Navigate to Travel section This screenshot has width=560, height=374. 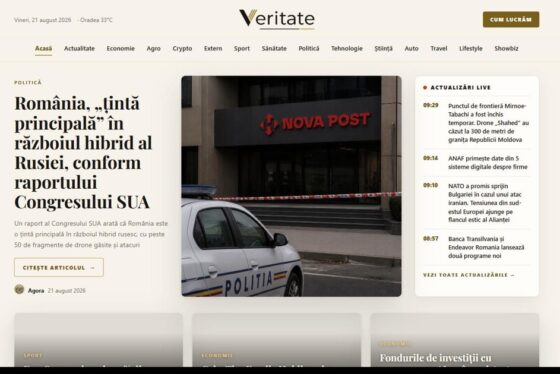pos(439,49)
